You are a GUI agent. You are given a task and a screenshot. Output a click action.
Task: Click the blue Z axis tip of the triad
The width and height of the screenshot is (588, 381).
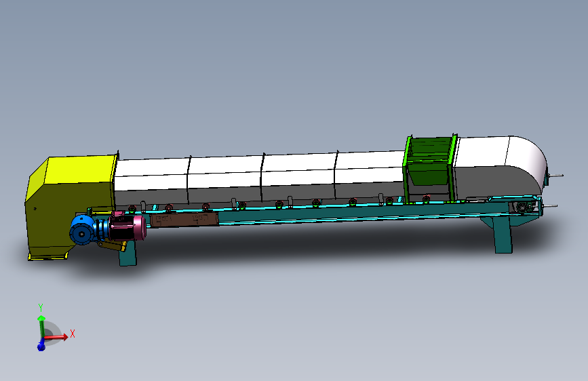tap(41, 346)
